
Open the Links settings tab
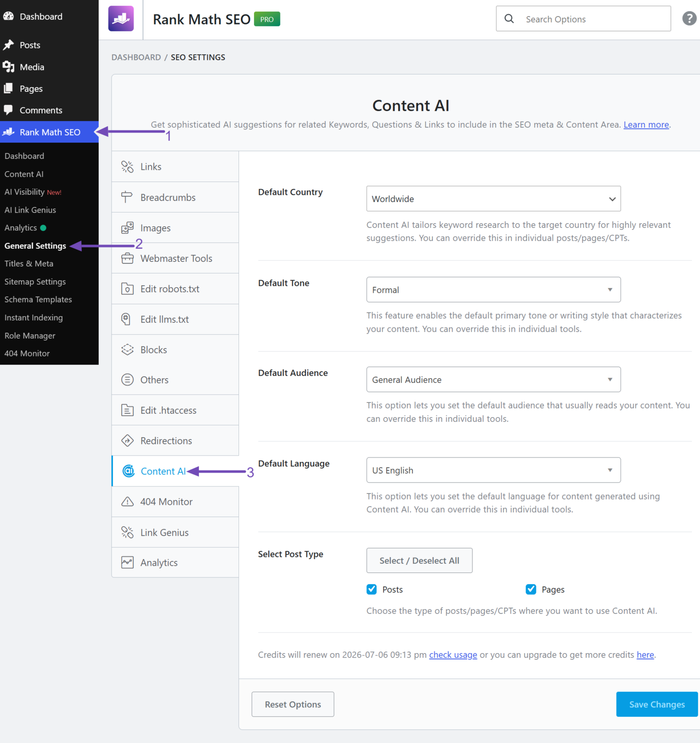(x=175, y=166)
